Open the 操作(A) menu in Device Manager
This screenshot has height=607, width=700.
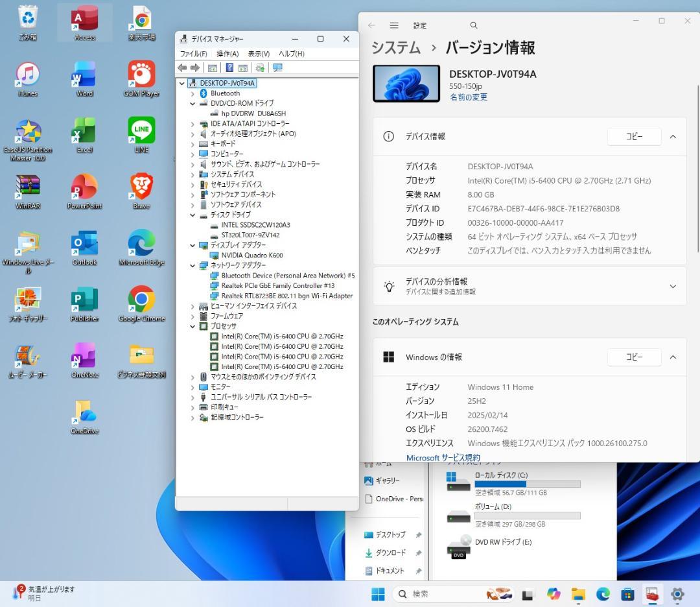coord(226,53)
